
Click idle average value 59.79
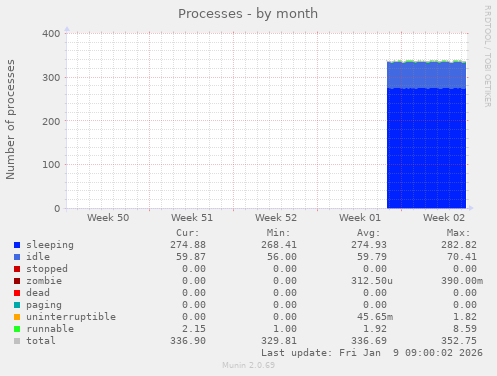(x=372, y=257)
